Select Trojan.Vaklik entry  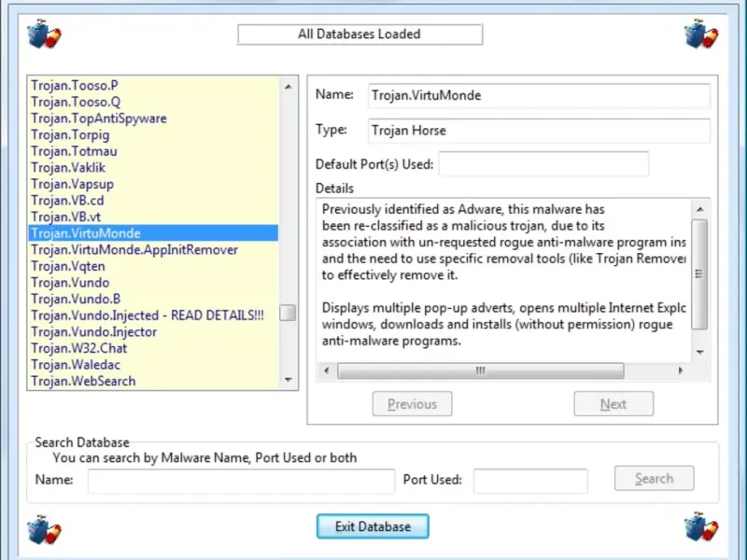[153, 168]
